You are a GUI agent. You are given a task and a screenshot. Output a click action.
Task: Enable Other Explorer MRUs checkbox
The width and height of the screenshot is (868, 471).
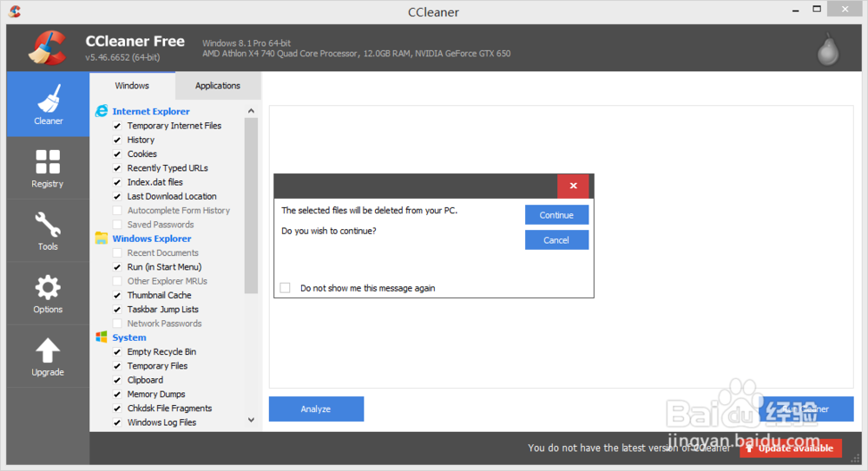click(117, 281)
